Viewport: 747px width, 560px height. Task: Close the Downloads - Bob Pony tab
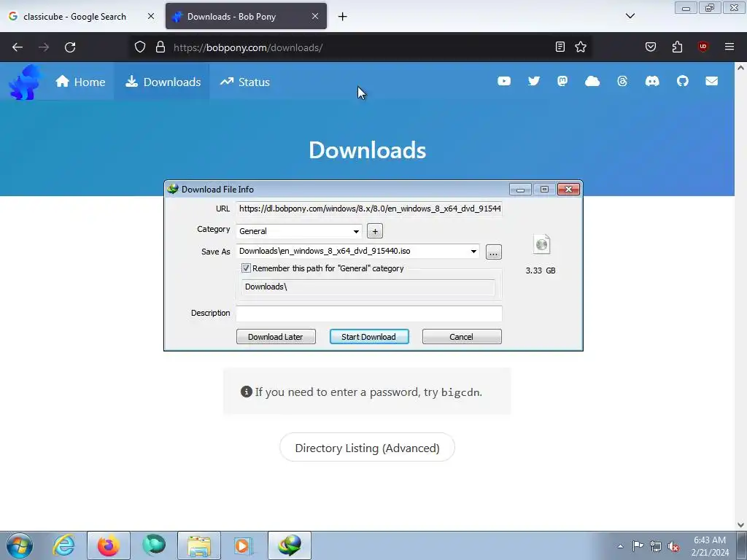point(315,16)
